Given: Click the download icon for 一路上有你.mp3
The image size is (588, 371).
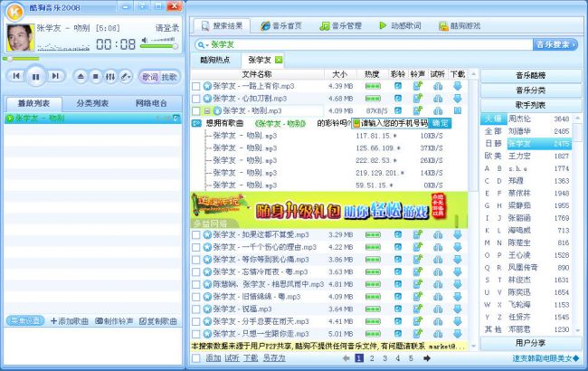Looking at the screenshot, I should click(x=457, y=86).
